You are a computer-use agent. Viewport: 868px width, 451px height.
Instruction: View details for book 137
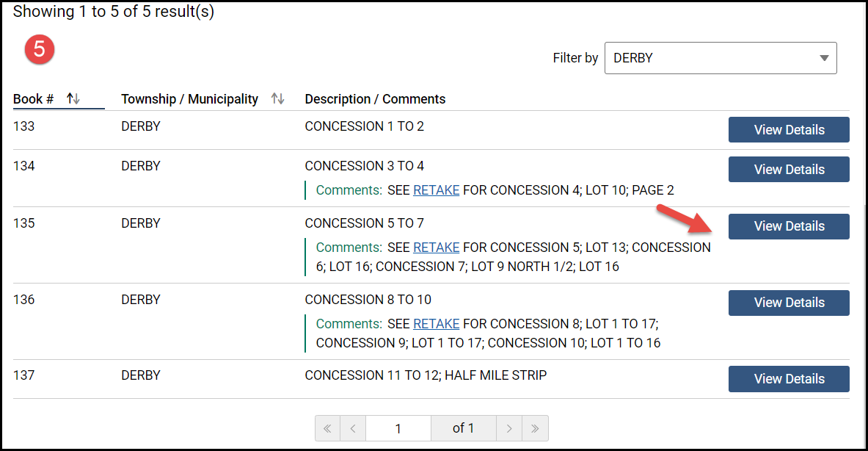pos(789,379)
